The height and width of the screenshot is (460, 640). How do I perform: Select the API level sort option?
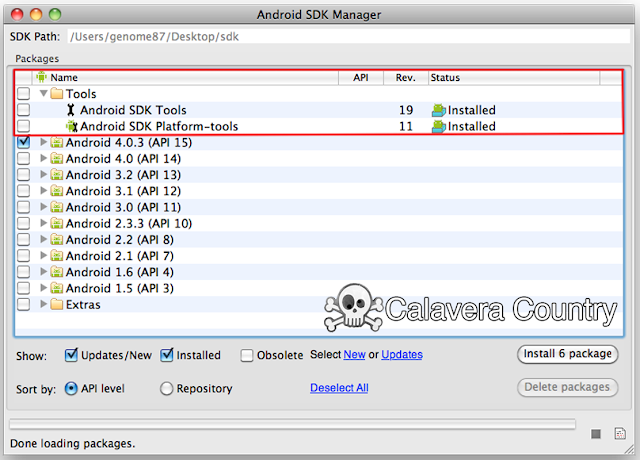point(71,388)
